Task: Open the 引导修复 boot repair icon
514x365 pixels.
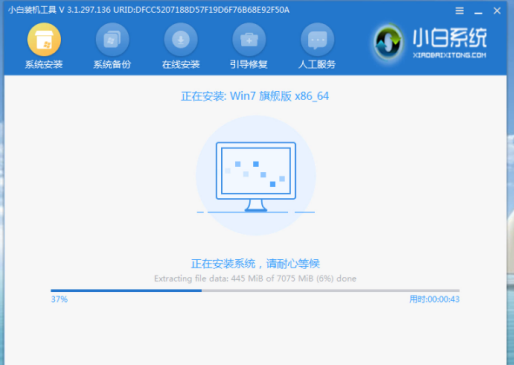Action: (249, 40)
